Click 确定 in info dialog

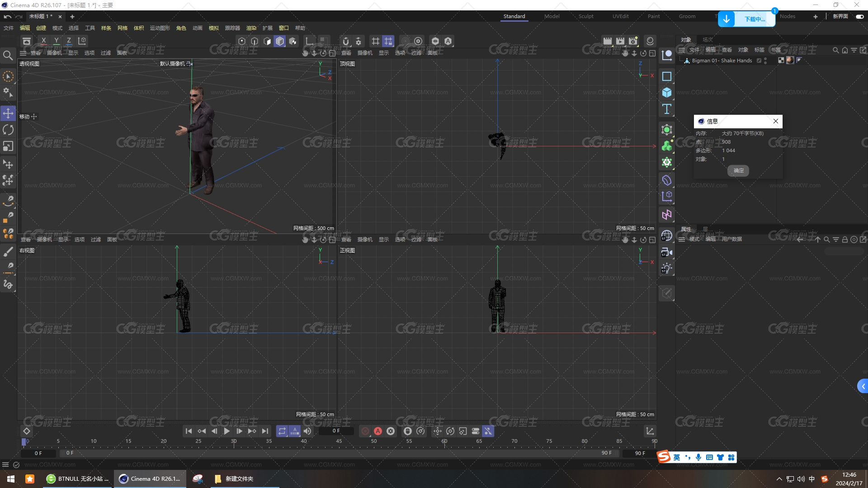[739, 170]
